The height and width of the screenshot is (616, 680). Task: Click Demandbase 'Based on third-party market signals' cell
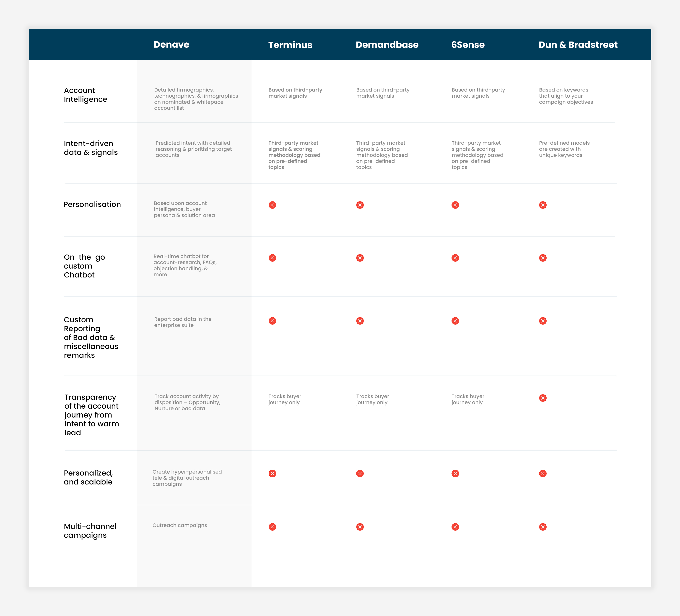[383, 93]
